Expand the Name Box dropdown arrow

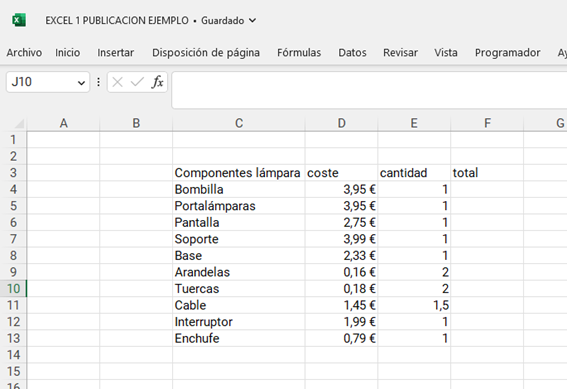tap(81, 83)
